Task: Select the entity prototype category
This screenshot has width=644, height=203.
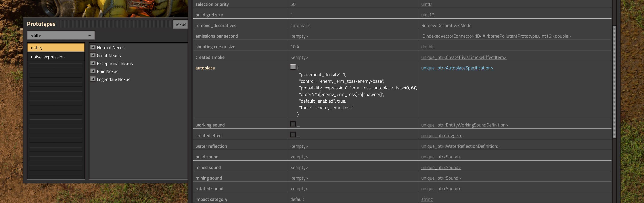Action: 56,48
